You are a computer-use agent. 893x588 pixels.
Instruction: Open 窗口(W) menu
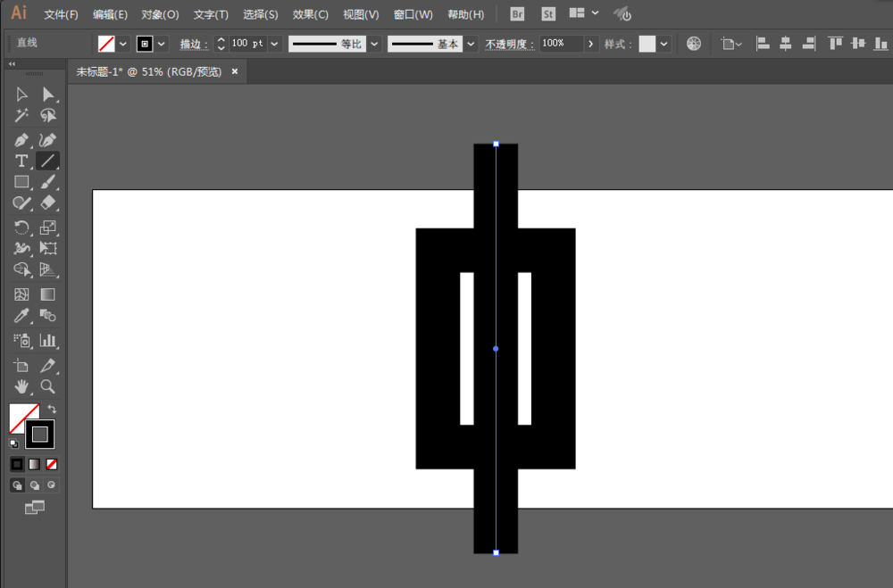point(413,15)
